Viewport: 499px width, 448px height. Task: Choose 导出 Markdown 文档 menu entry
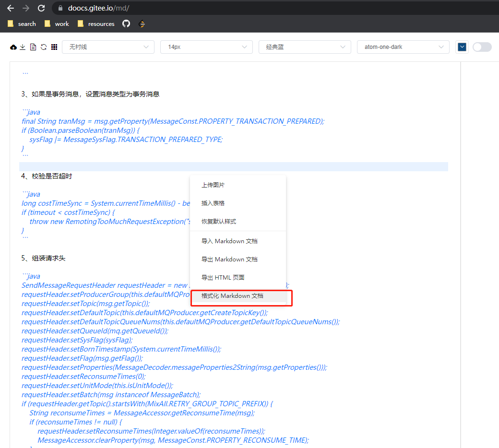click(x=238, y=259)
